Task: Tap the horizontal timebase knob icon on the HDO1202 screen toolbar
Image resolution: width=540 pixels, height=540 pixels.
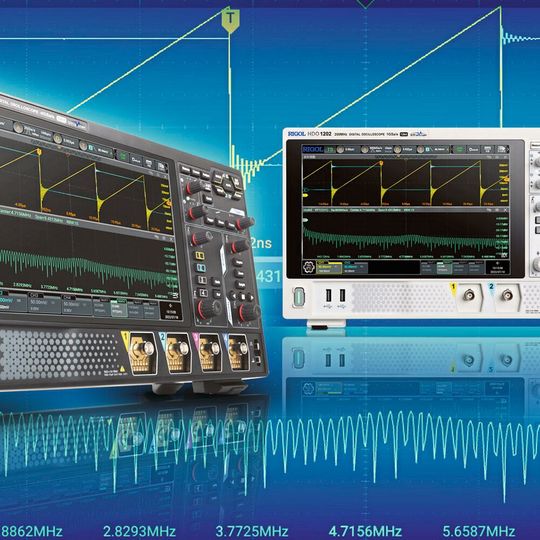Action: pos(340,149)
